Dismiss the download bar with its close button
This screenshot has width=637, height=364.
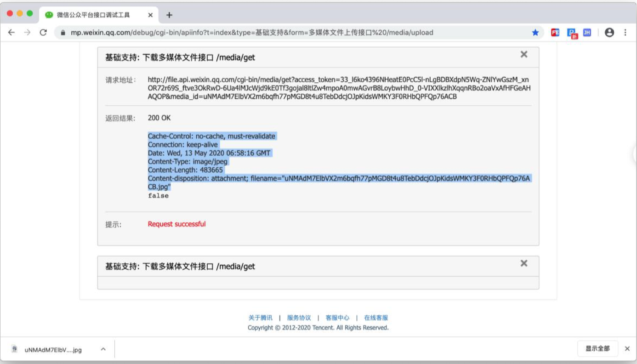point(626,349)
